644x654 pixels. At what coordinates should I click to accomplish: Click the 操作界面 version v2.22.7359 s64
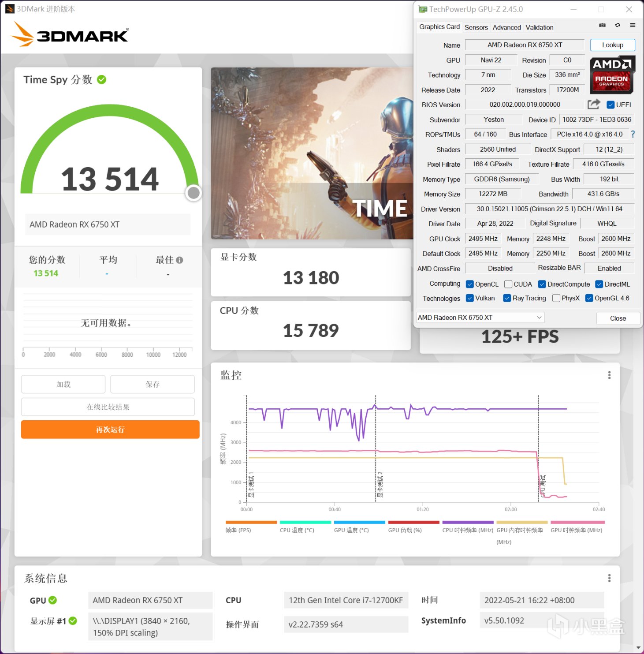[346, 624]
